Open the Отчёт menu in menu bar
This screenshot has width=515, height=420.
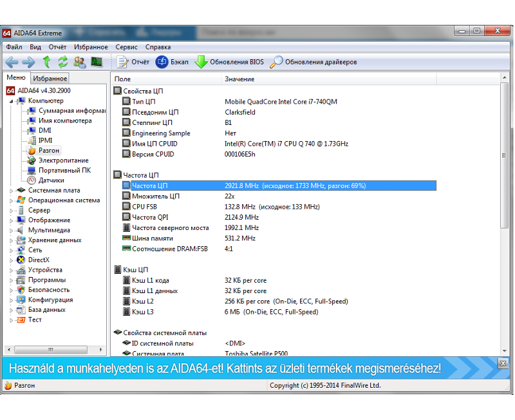[x=57, y=47]
